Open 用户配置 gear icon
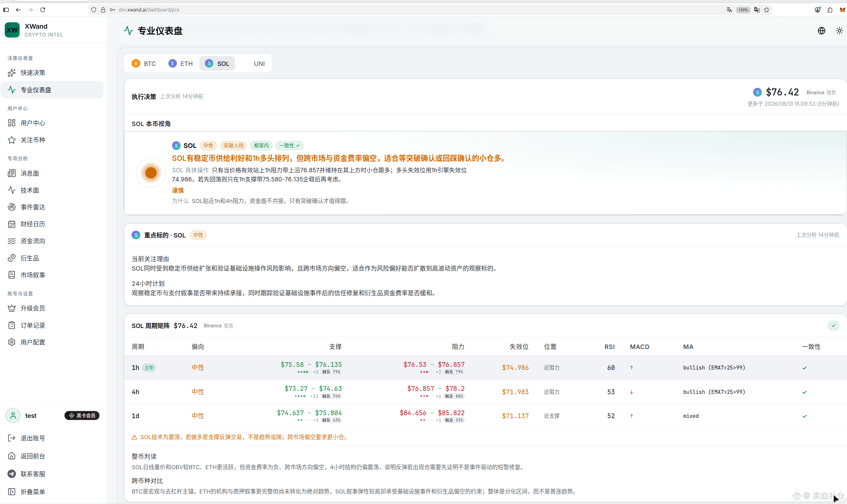The width and height of the screenshot is (847, 504). [x=12, y=342]
